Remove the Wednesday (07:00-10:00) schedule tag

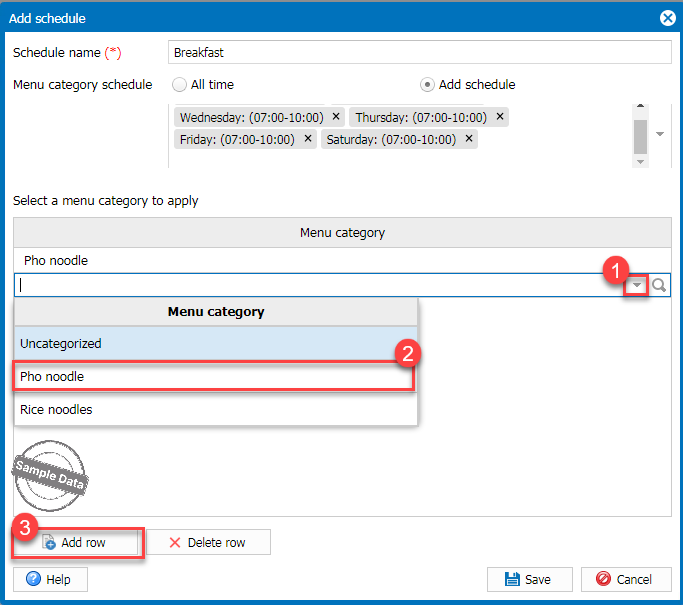point(336,117)
